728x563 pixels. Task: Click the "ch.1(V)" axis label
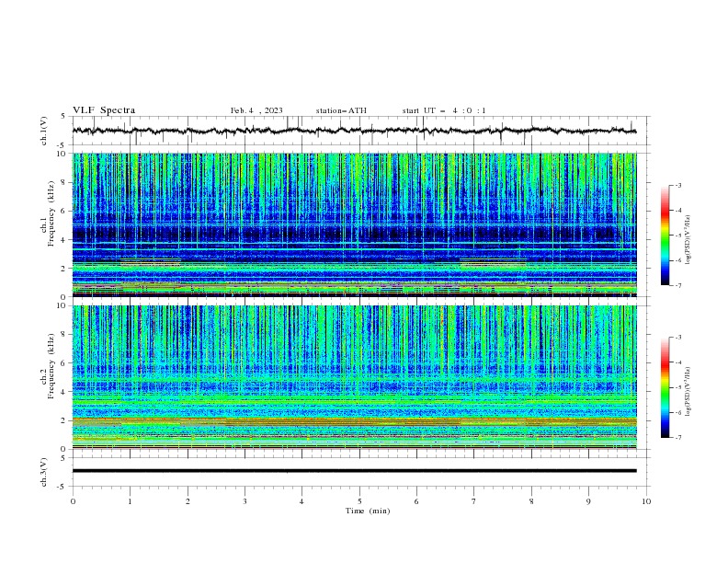coord(44,131)
